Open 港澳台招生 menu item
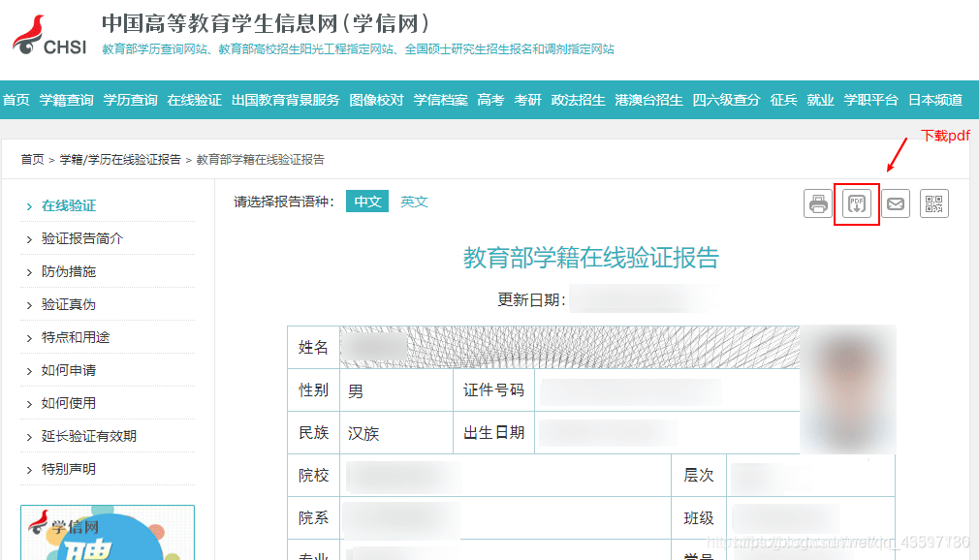The width and height of the screenshot is (979, 560). (x=648, y=100)
